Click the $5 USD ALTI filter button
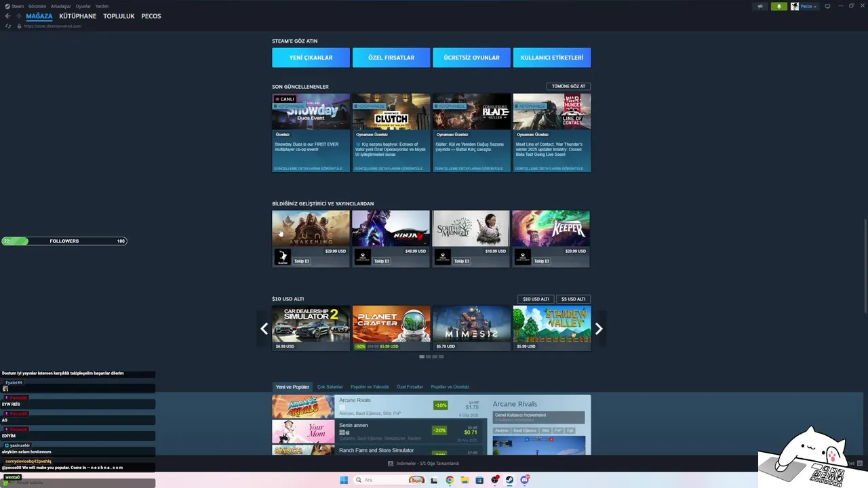This screenshot has height=488, width=868. (x=573, y=299)
